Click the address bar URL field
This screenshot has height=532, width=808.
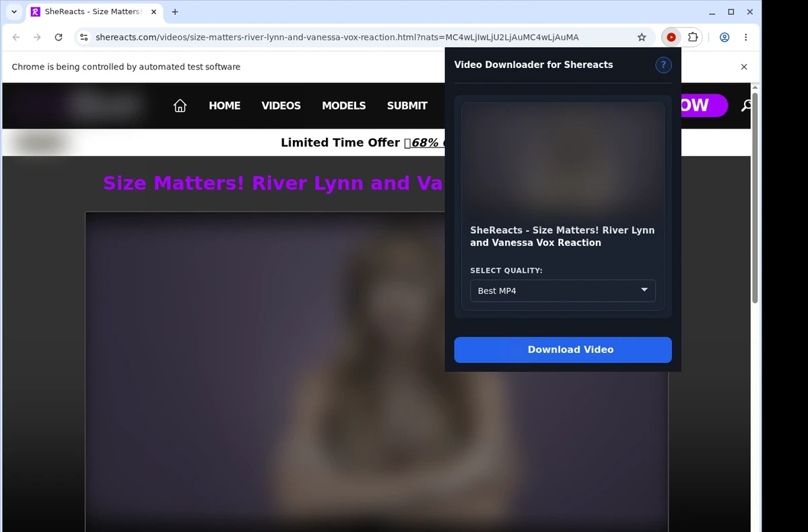tap(364, 38)
